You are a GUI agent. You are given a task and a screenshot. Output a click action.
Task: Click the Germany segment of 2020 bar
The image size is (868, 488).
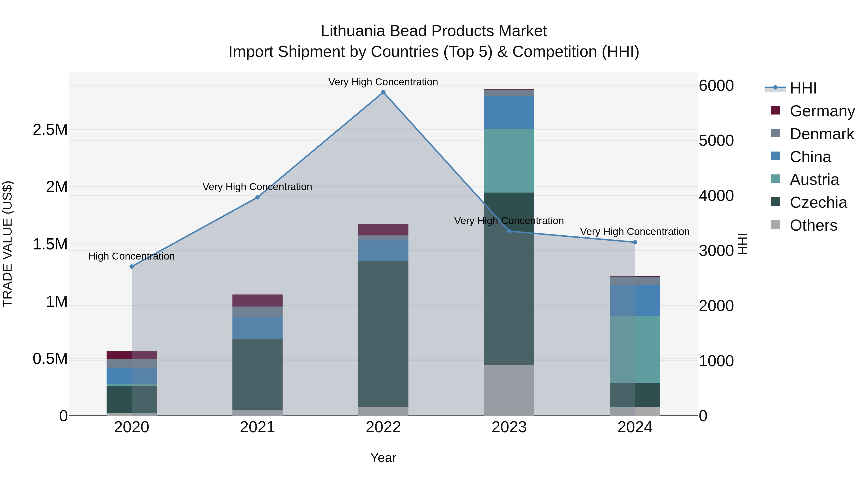pos(132,355)
